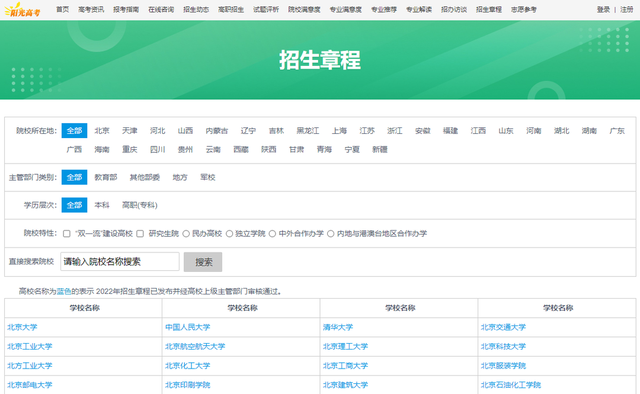Check the "双一流"建设高校 checkbox
The height and width of the screenshot is (394, 640).
[x=67, y=234]
